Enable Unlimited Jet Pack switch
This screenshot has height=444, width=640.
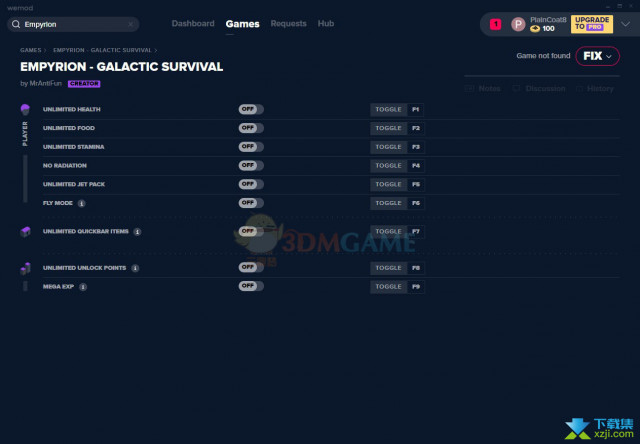tap(251, 184)
